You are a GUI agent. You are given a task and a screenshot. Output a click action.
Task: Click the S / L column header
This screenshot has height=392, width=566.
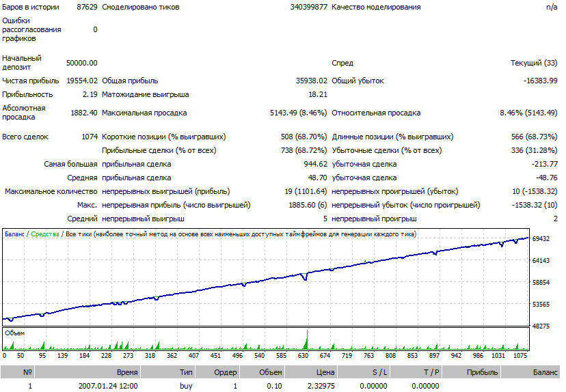[x=363, y=372]
